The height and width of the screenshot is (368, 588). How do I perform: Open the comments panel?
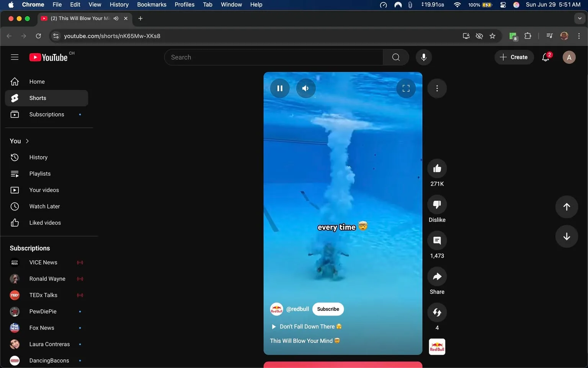[x=437, y=240]
